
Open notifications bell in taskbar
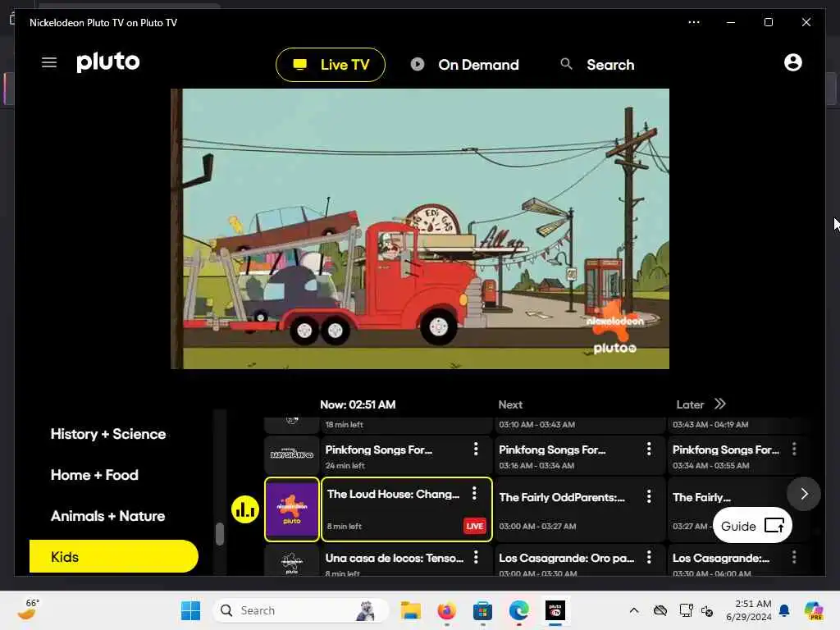(x=784, y=610)
